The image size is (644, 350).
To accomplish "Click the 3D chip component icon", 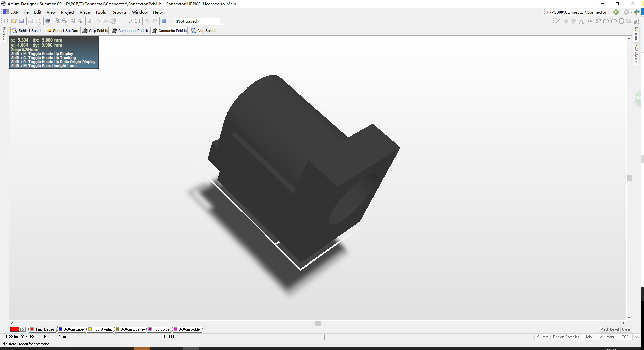I will click(48, 21).
